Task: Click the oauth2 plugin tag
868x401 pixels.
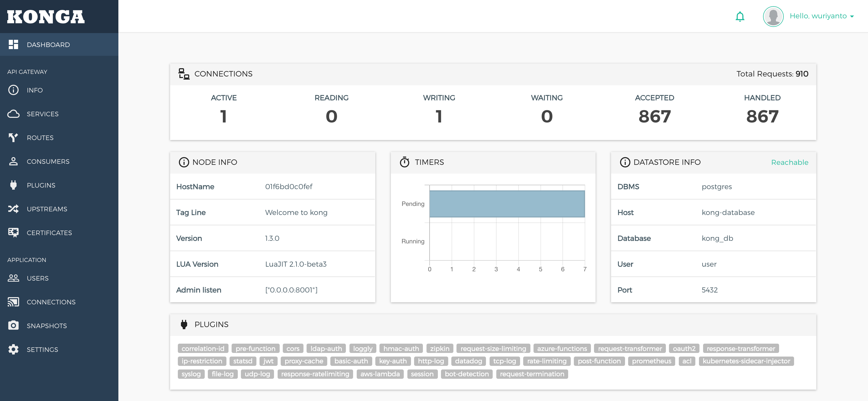Action: click(684, 349)
